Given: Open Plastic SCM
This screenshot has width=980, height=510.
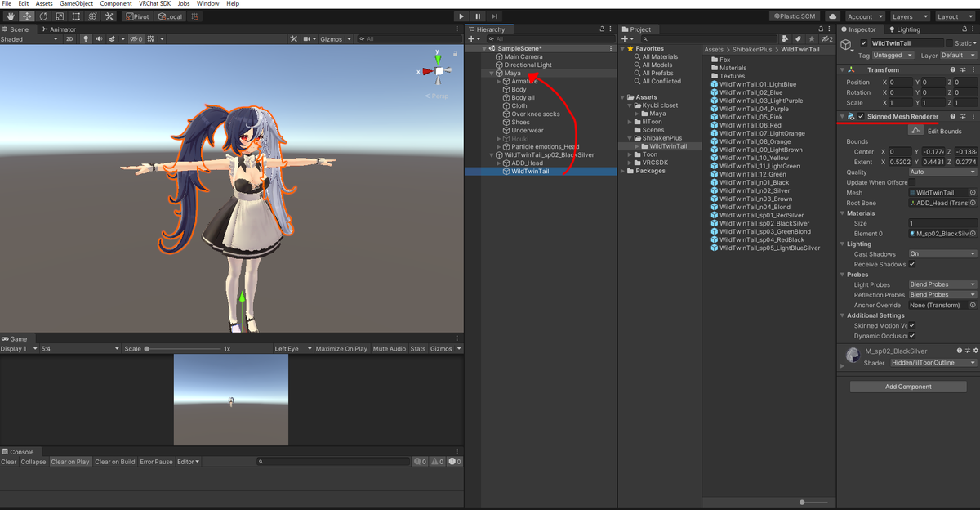Looking at the screenshot, I should [794, 16].
